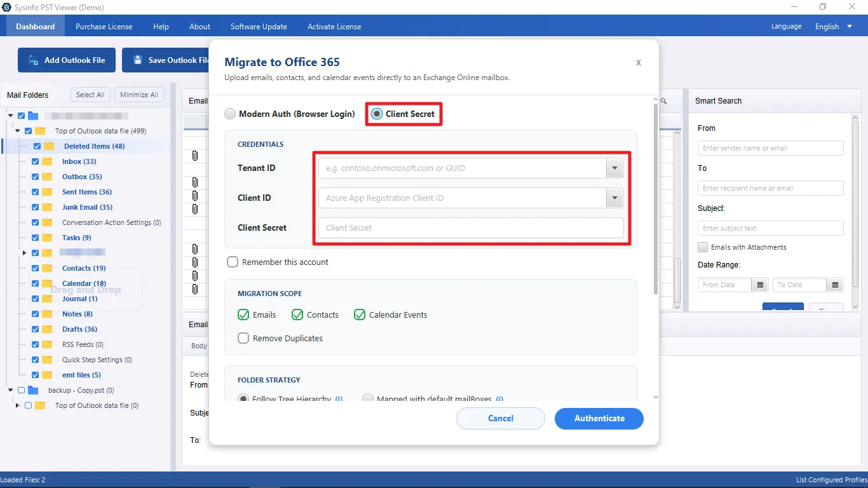
Task: Focus the Client ID input field
Action: [463, 198]
